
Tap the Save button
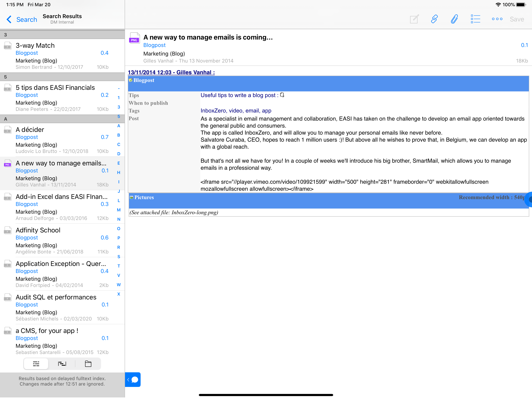coord(517,19)
